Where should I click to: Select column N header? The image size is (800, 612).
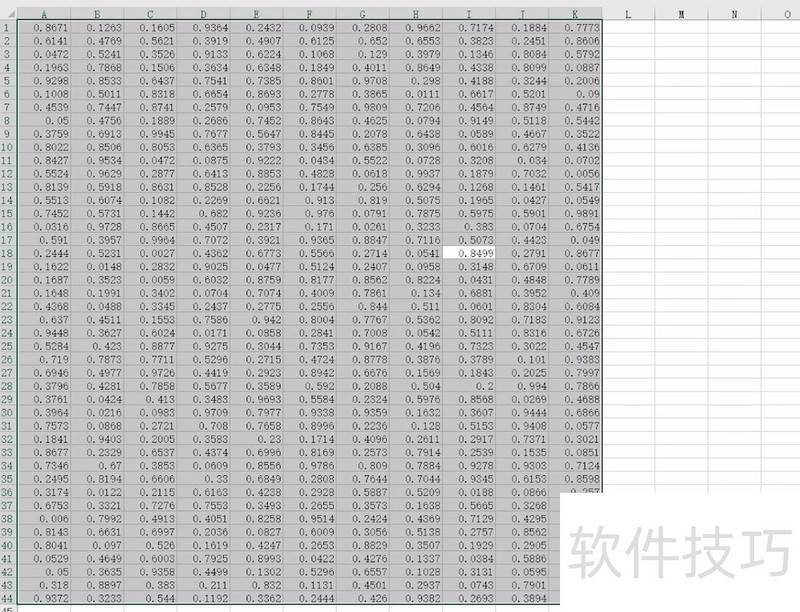tap(734, 14)
